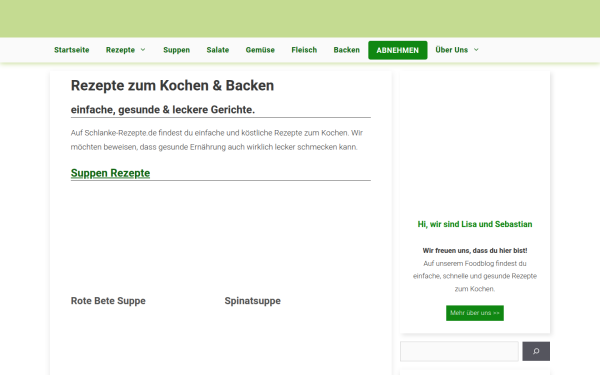Open the Über Uns menu item

(x=452, y=50)
